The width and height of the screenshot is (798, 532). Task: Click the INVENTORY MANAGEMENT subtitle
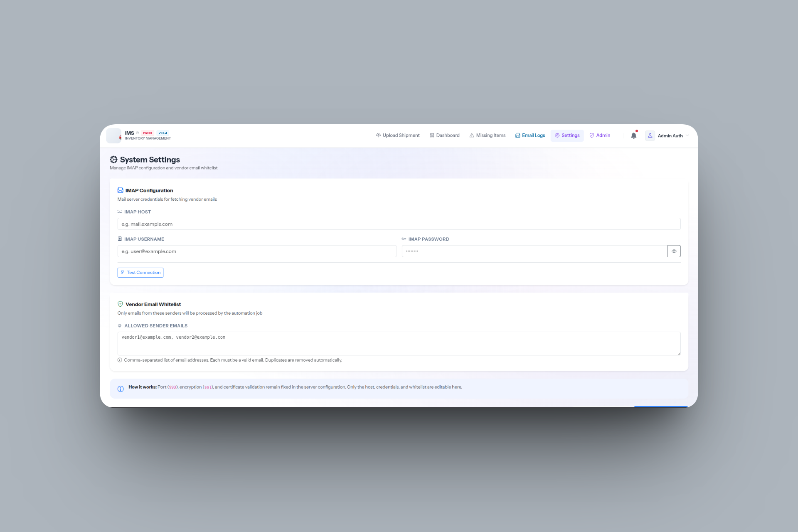[x=148, y=138]
